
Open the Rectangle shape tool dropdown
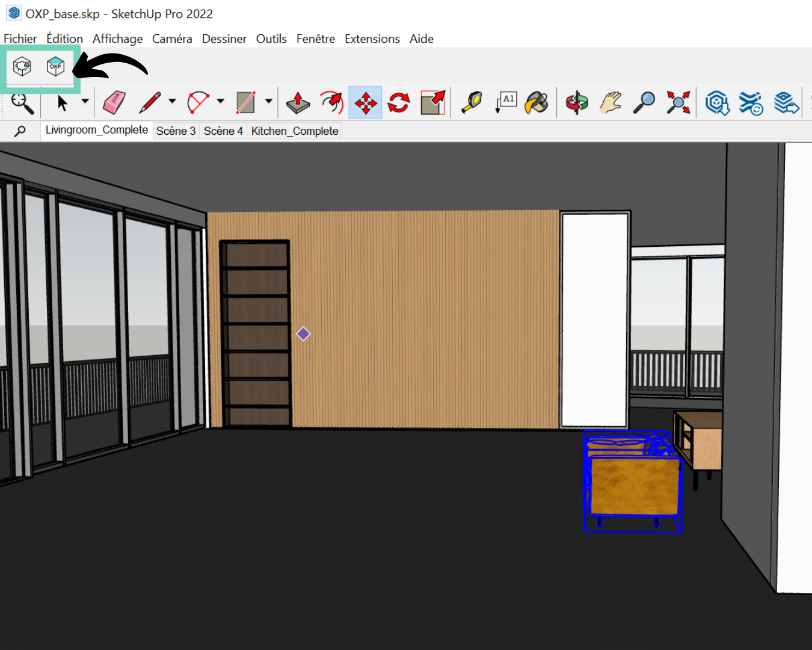pyautogui.click(x=268, y=101)
